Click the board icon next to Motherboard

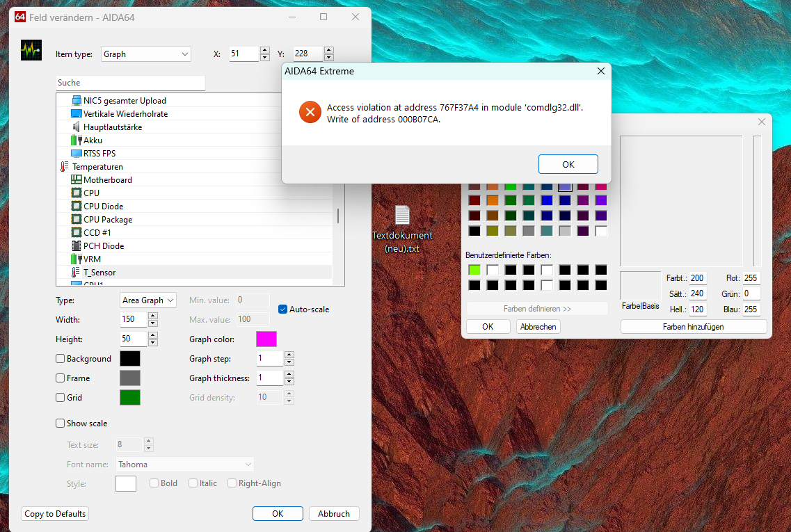point(76,179)
